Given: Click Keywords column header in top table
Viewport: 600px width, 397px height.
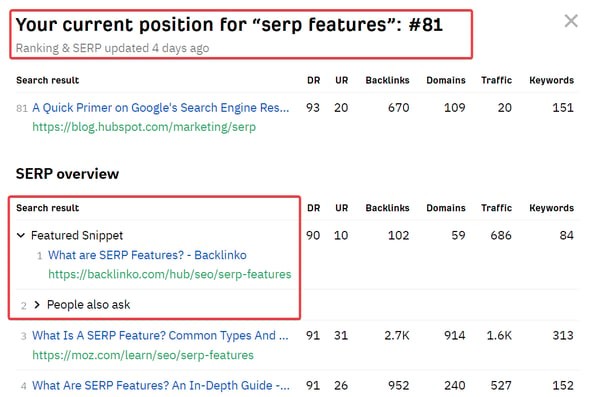Looking at the screenshot, I should (x=551, y=80).
